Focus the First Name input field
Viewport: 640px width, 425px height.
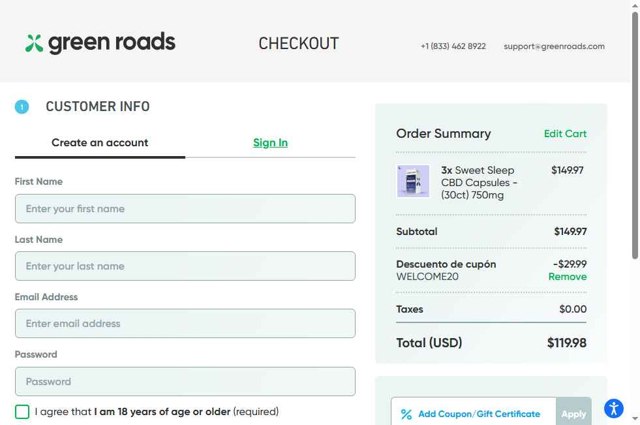coord(185,209)
